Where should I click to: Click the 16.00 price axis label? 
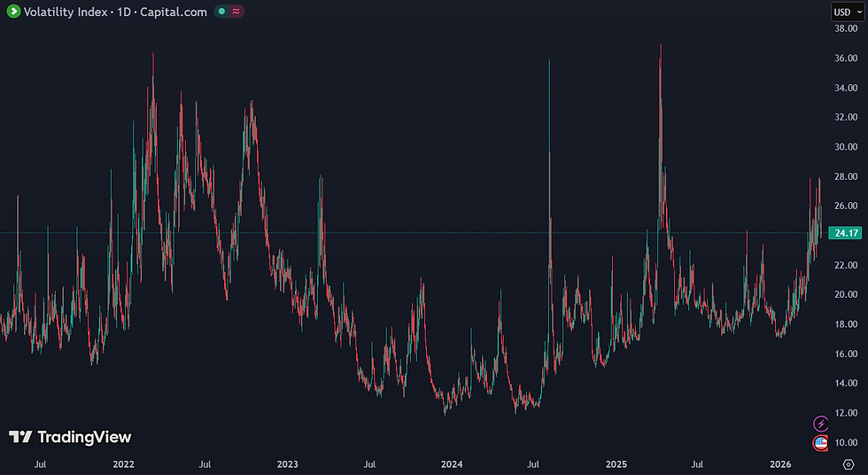pos(846,354)
